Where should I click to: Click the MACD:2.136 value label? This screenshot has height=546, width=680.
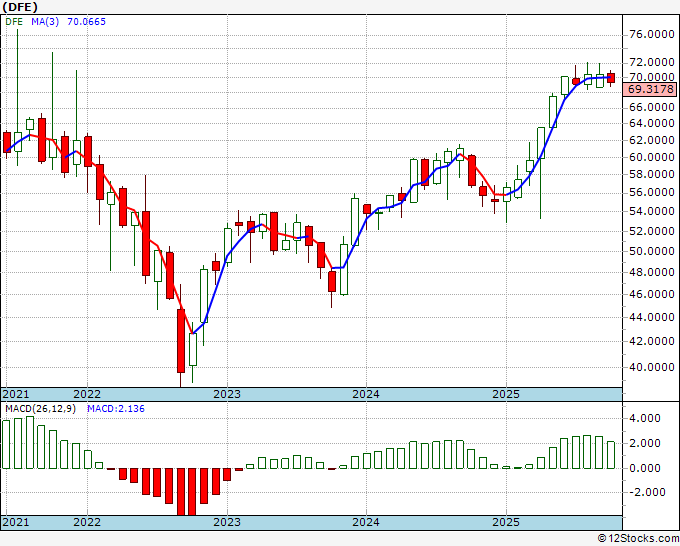[x=116, y=409]
